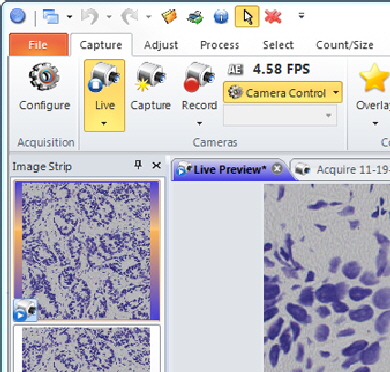
Task: Open the quick access toolbar customize menu
Action: (x=301, y=16)
